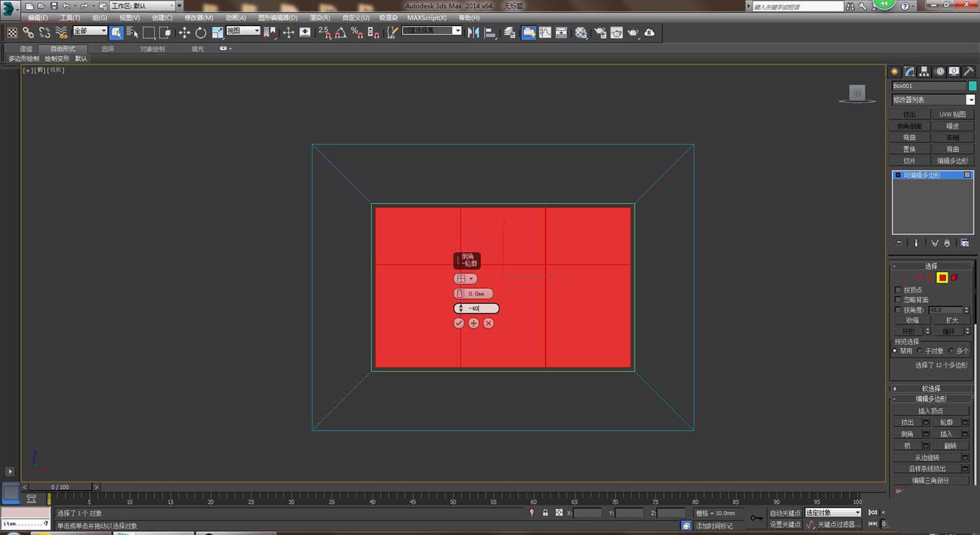Image resolution: width=980 pixels, height=535 pixels.
Task: Activate Polygon sub-object selection mode
Action: point(942,278)
